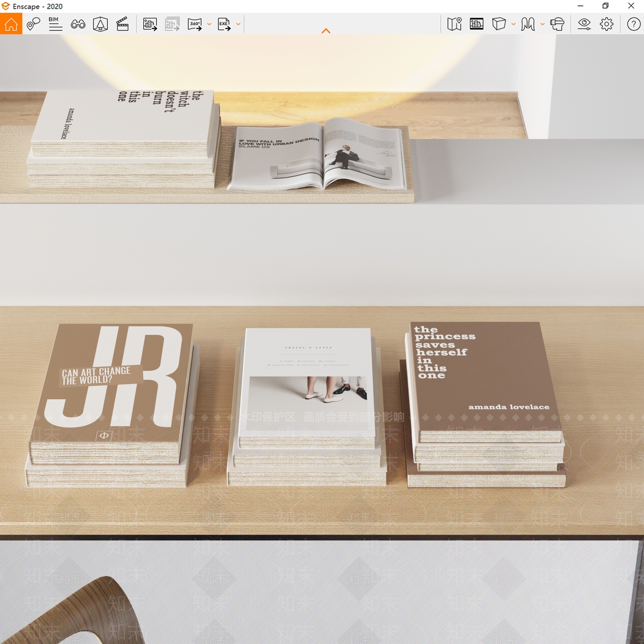Expand the cube view mode dropdown
This screenshot has width=644, height=644.
(x=514, y=24)
